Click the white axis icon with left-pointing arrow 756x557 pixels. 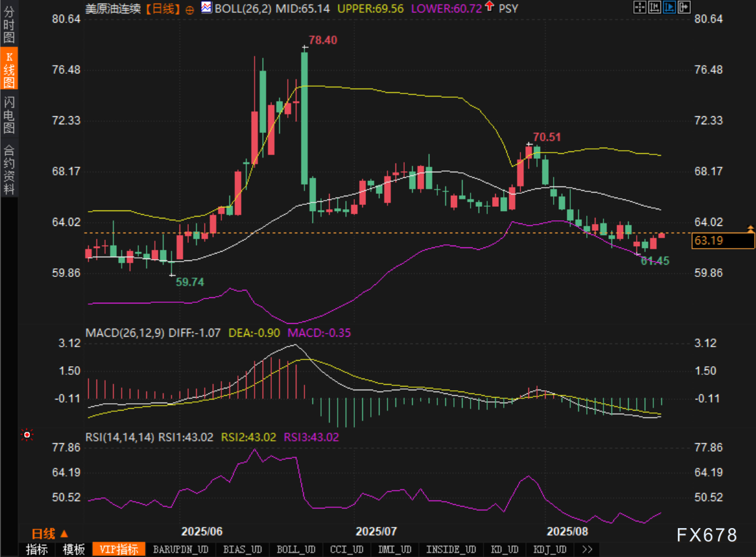[x=655, y=7]
